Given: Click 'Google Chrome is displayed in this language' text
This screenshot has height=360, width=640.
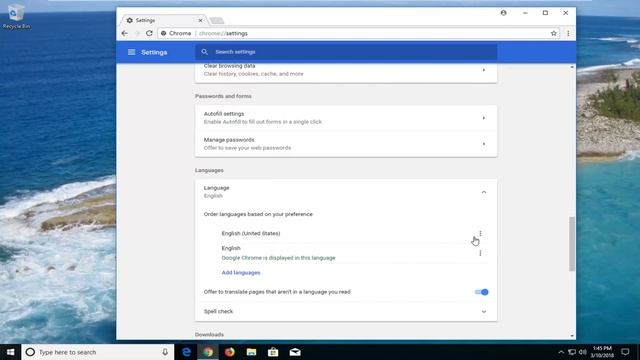Looking at the screenshot, I should [x=278, y=258].
